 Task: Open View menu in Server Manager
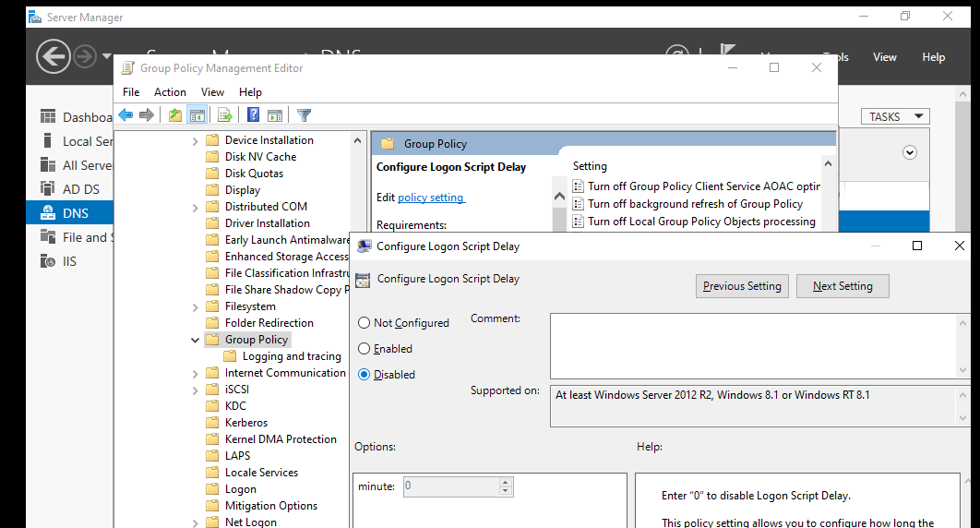[x=884, y=57]
